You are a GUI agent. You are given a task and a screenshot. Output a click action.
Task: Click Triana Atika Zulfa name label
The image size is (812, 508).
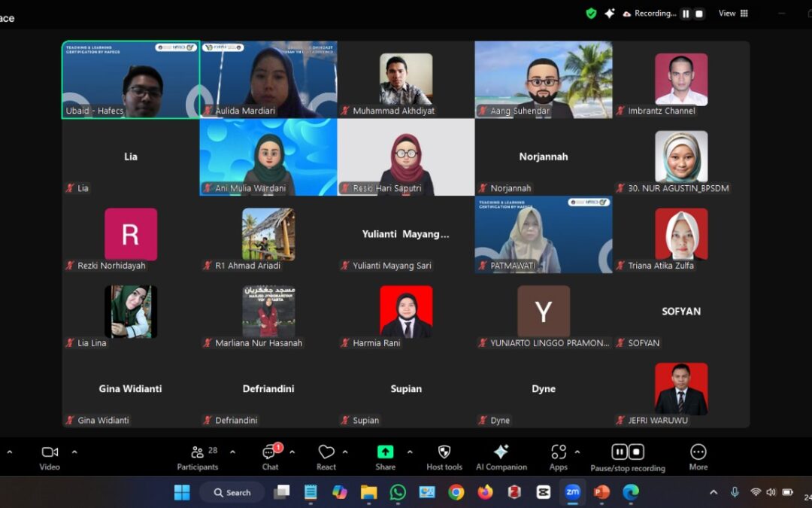661,266
